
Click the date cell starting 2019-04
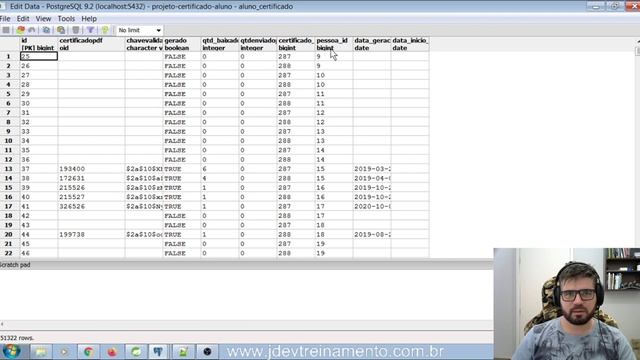[x=372, y=178]
